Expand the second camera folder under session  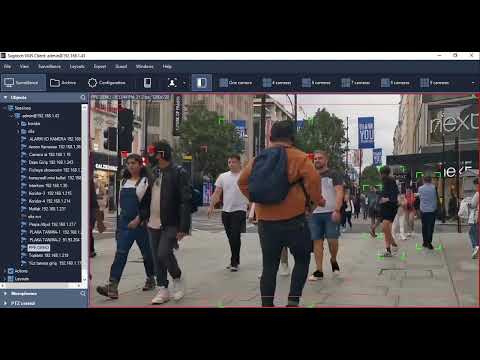coord(18,131)
